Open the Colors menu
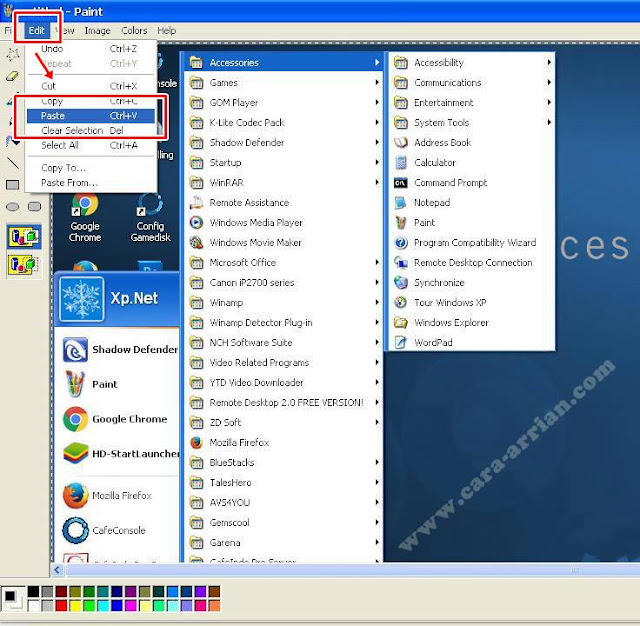 134,31
